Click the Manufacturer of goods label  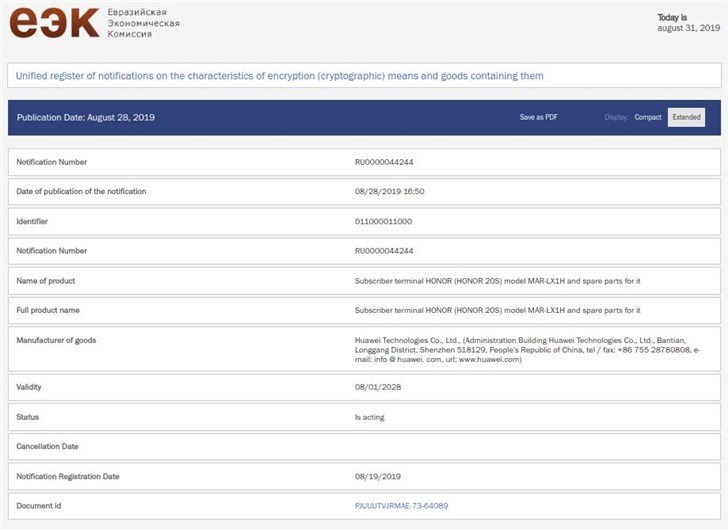[57, 340]
